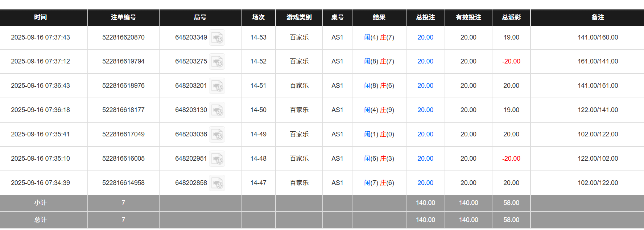Screen dimensions: 644x230
Task: Open blue 20.00 bet link for 14-50
Action: point(425,110)
